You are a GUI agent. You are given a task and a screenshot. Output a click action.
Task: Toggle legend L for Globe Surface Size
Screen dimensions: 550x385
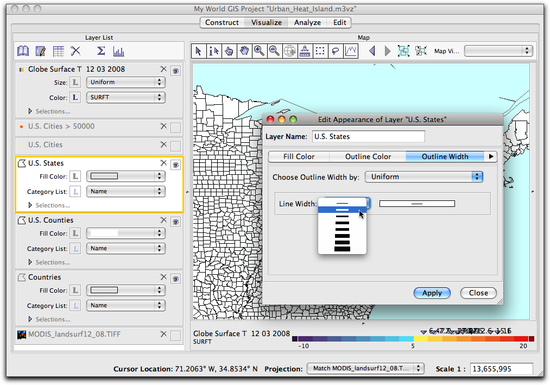[75, 82]
